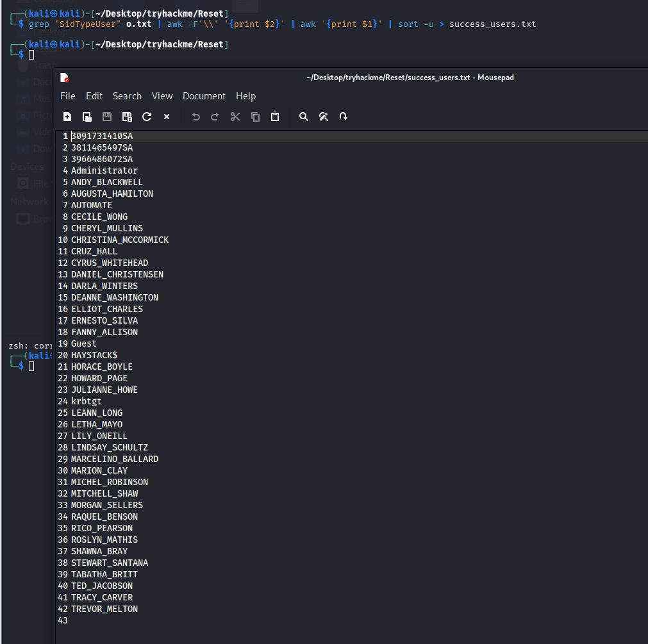Click the Go to line icon
This screenshot has width=648, height=644.
point(344,117)
